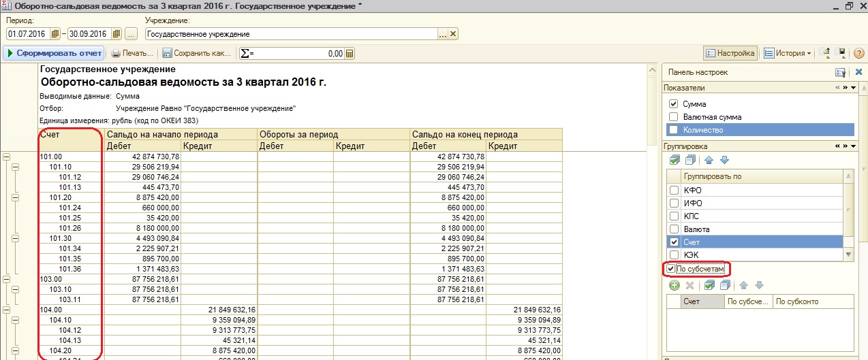The image size is (868, 360).
Task: Close the Панель настроек panel
Action: pos(858,72)
